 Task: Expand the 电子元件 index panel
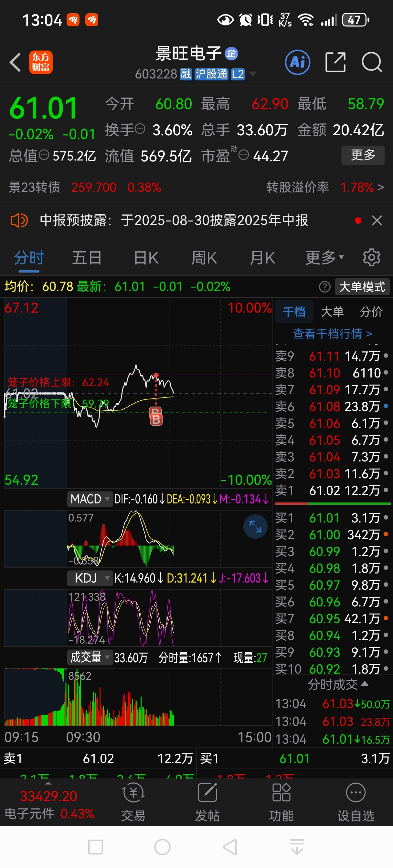(x=48, y=802)
